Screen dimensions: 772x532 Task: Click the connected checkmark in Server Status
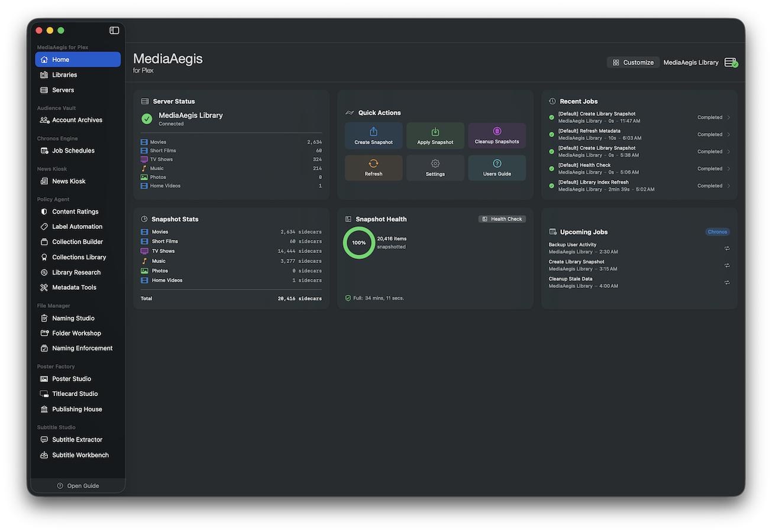click(x=147, y=119)
